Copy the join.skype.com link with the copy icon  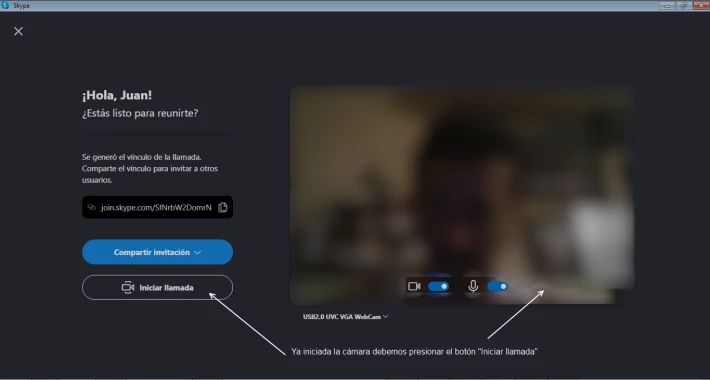click(222, 207)
